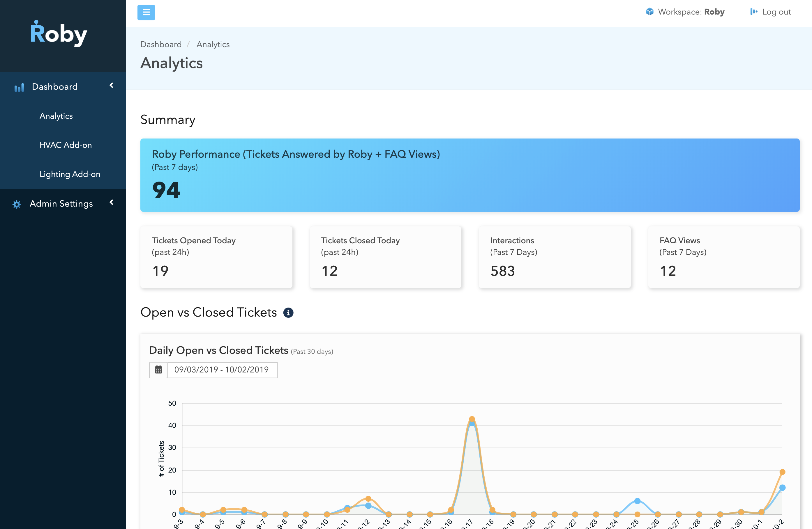The image size is (812, 529).
Task: Click the date range input 09/03/2019 - 10/02/2019
Action: tap(222, 370)
